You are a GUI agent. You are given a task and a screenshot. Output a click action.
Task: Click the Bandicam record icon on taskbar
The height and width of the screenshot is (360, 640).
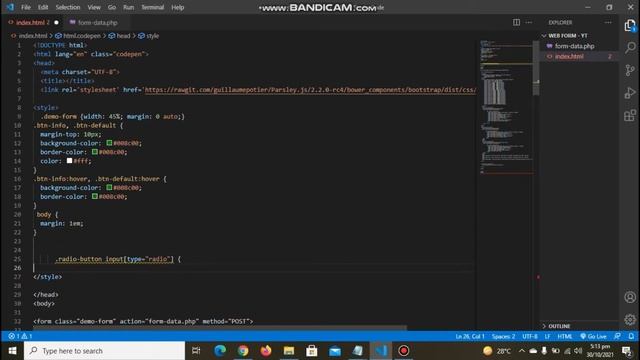[x=404, y=351]
